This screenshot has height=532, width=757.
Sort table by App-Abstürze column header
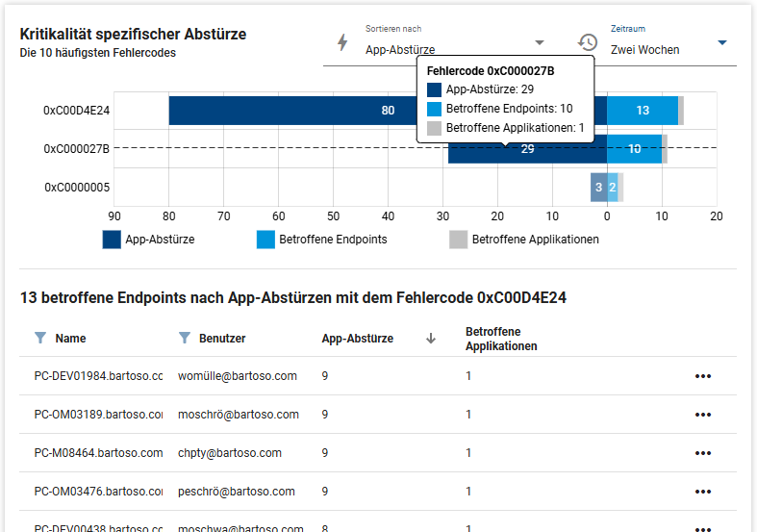pos(357,339)
